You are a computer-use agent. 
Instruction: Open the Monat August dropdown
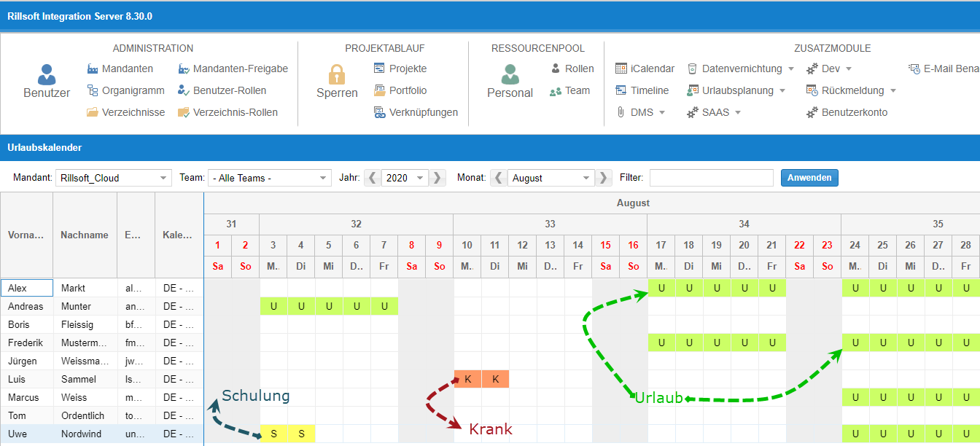(x=551, y=178)
